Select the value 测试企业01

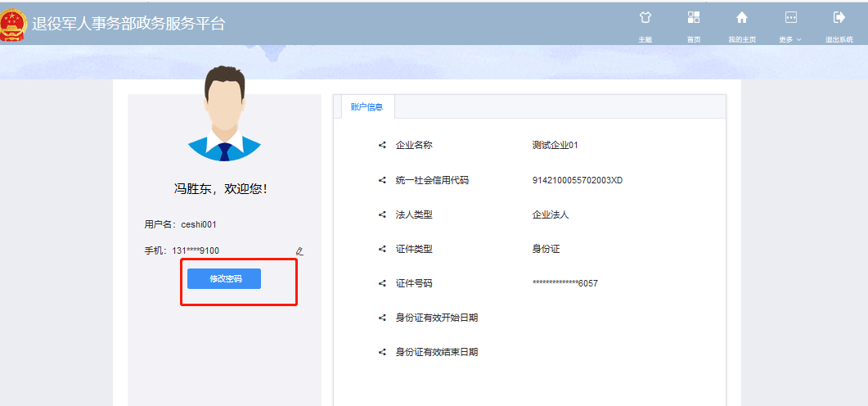click(x=555, y=145)
